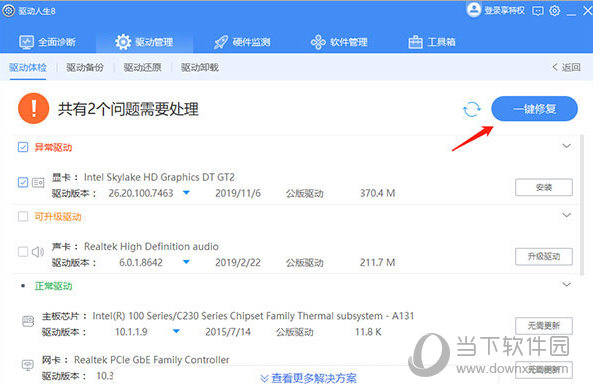Switch to 硬件监测 tab
Viewport: 593px width, 384px height.
pos(242,42)
